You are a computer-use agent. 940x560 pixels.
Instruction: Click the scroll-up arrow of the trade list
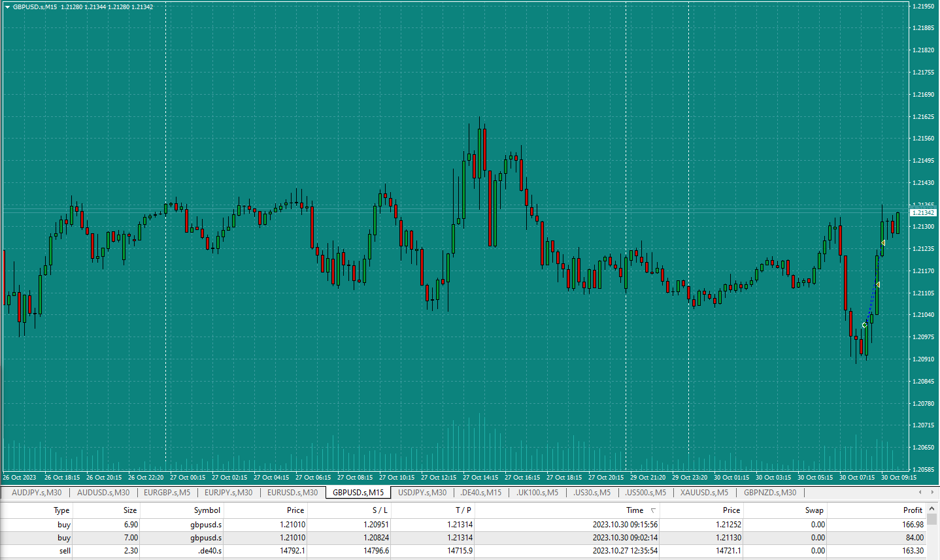(933, 508)
